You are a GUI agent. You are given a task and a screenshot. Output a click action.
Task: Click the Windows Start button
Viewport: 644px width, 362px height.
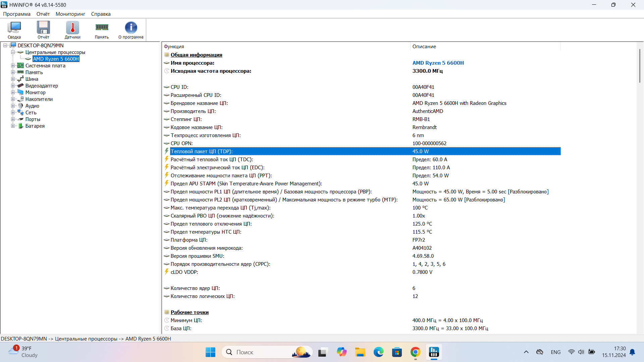pyautogui.click(x=210, y=352)
